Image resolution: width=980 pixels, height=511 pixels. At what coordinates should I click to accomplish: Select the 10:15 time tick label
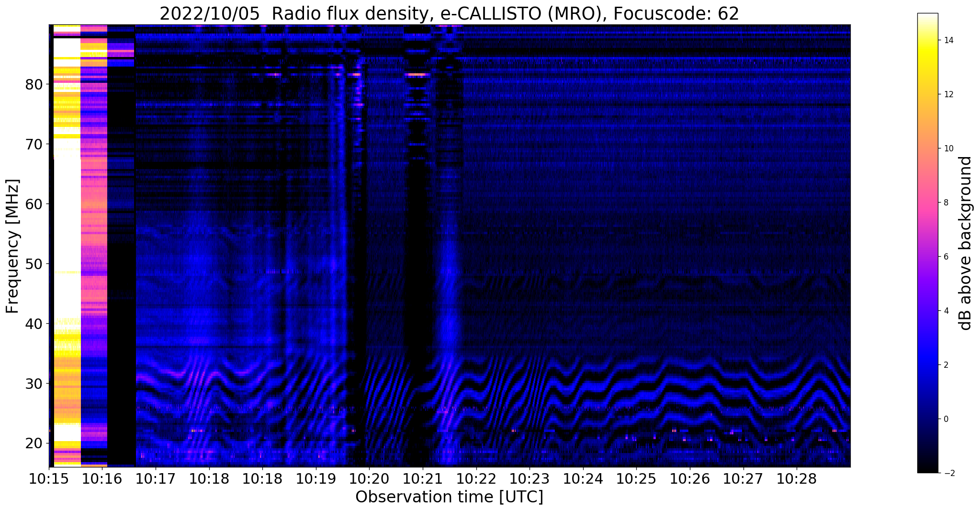(49, 479)
